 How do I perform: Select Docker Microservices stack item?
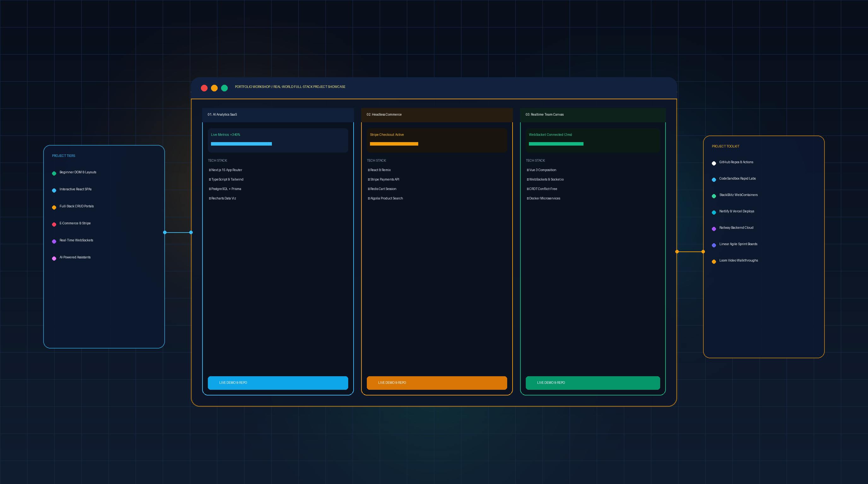543,198
